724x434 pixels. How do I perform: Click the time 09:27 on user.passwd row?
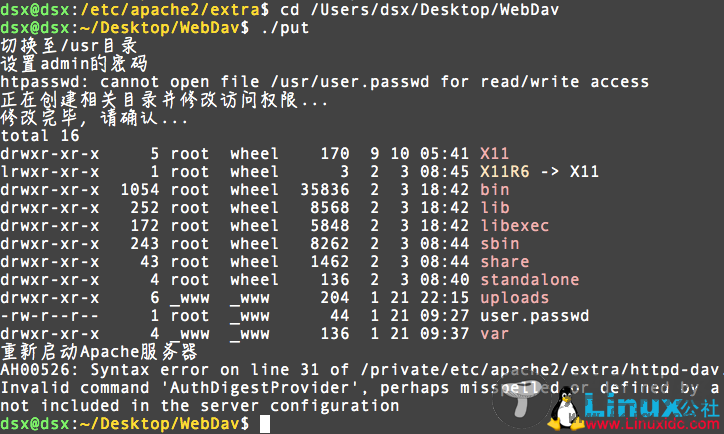pyautogui.click(x=444, y=315)
